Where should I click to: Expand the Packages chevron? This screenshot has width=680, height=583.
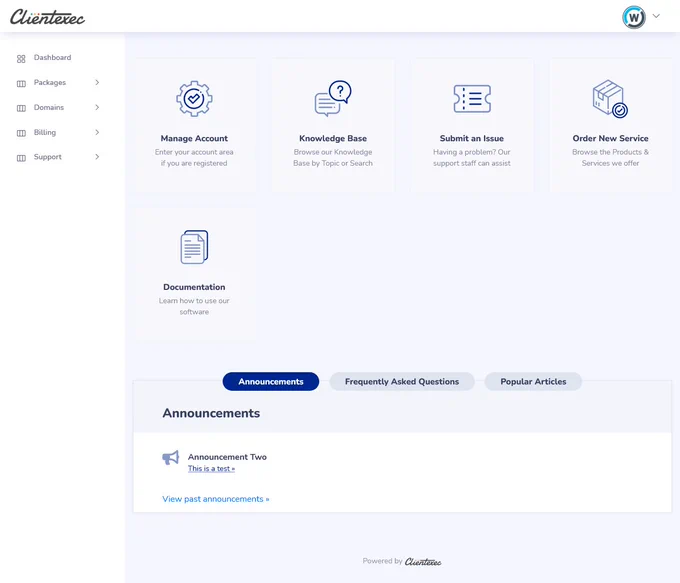tap(97, 82)
